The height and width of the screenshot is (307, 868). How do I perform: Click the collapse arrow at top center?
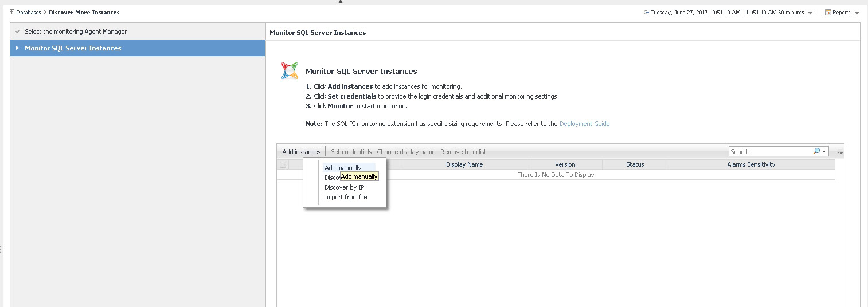[x=340, y=2]
